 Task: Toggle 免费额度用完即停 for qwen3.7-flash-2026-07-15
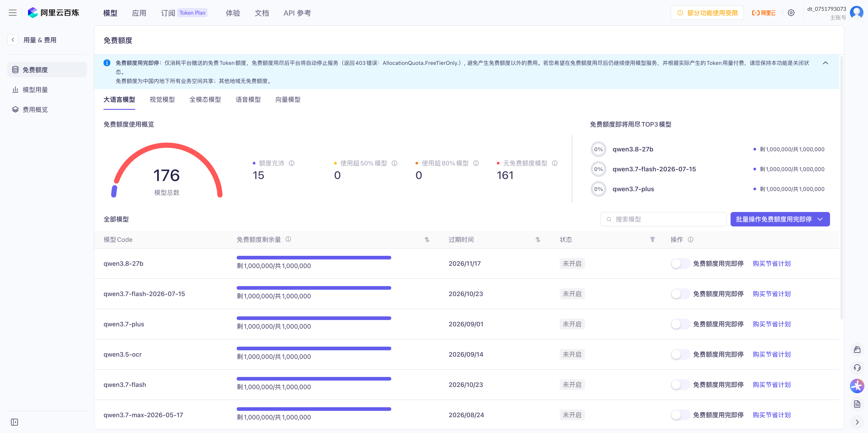[680, 294]
